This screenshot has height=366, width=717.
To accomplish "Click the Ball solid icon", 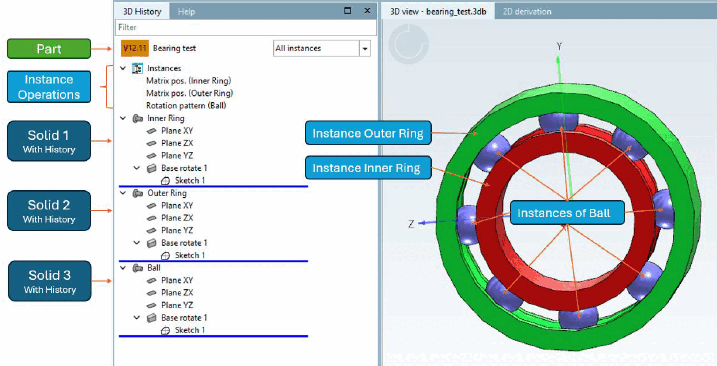I will 137,268.
